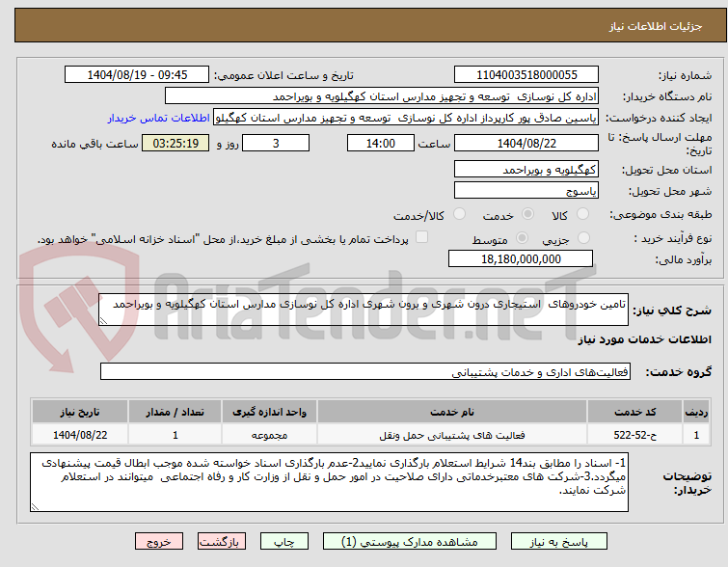Click the نام خدمت column header
The image size is (728, 567).
pyautogui.click(x=452, y=412)
